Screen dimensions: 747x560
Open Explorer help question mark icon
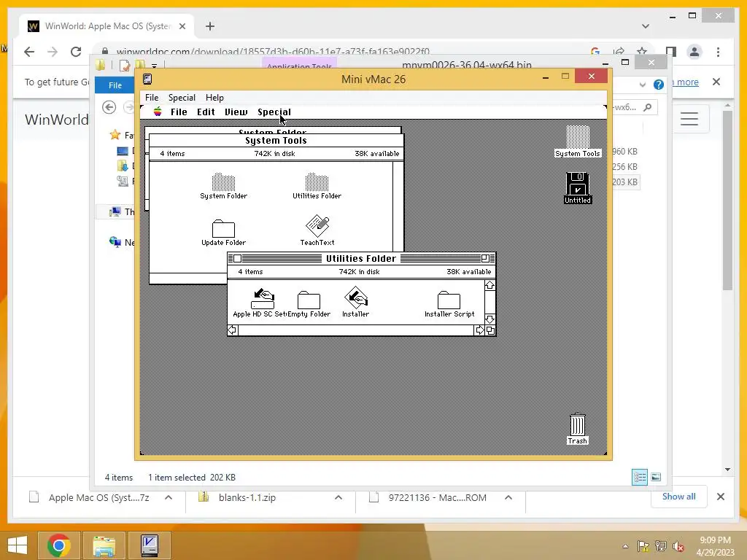pyautogui.click(x=659, y=85)
